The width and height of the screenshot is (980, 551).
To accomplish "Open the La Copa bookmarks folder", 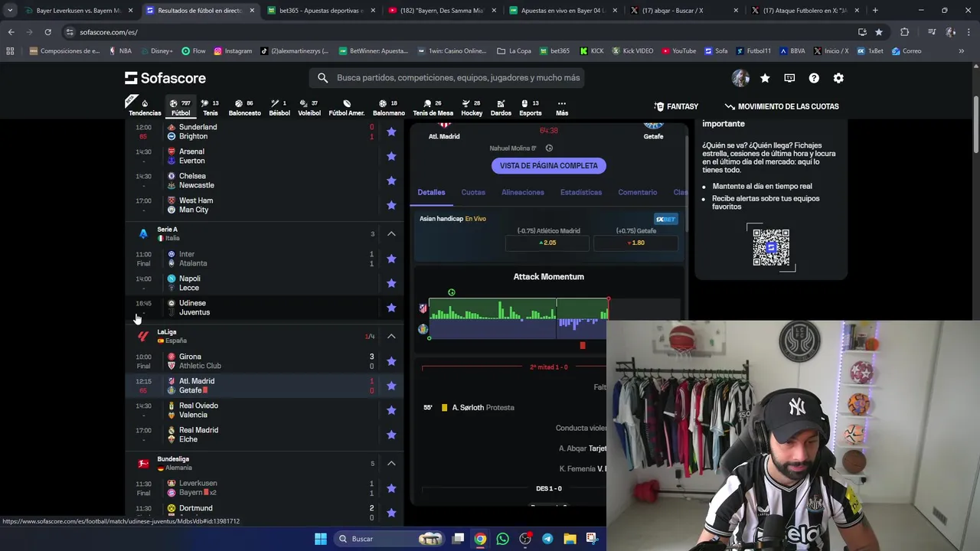I will 514,51.
